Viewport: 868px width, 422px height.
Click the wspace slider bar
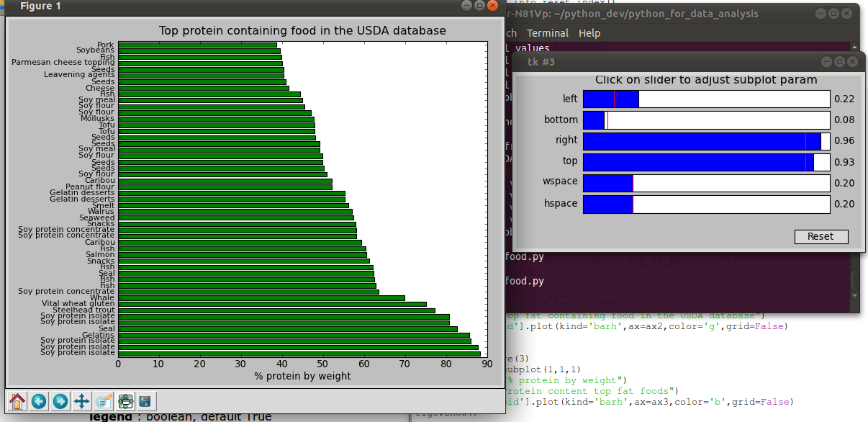coord(706,183)
